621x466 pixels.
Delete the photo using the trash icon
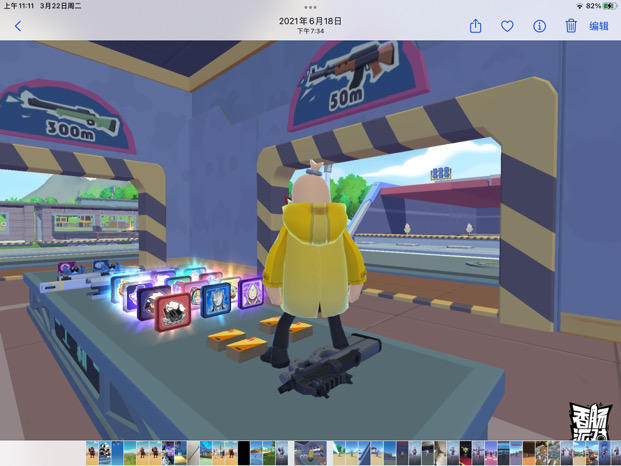(x=571, y=26)
